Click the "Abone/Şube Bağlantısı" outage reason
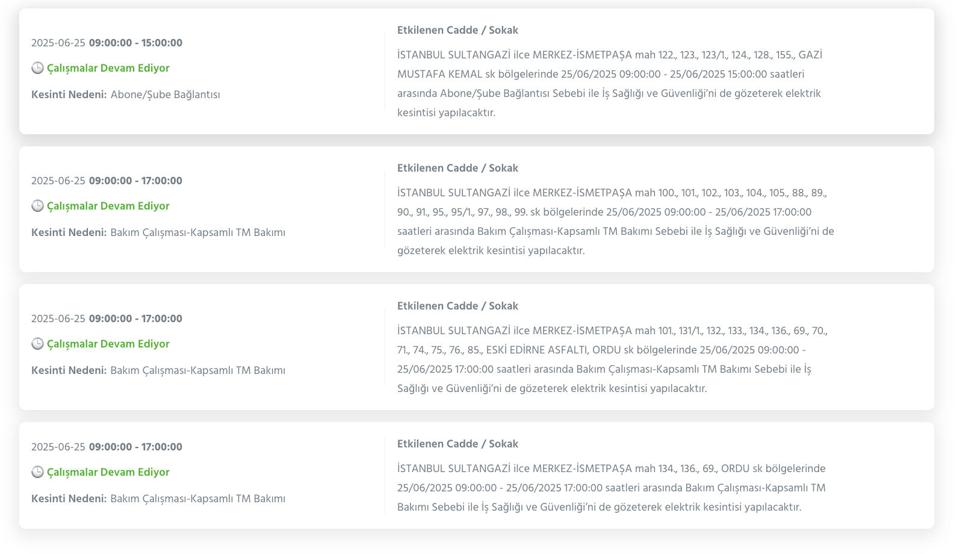Image resolution: width=980 pixels, height=554 pixels. pos(165,95)
